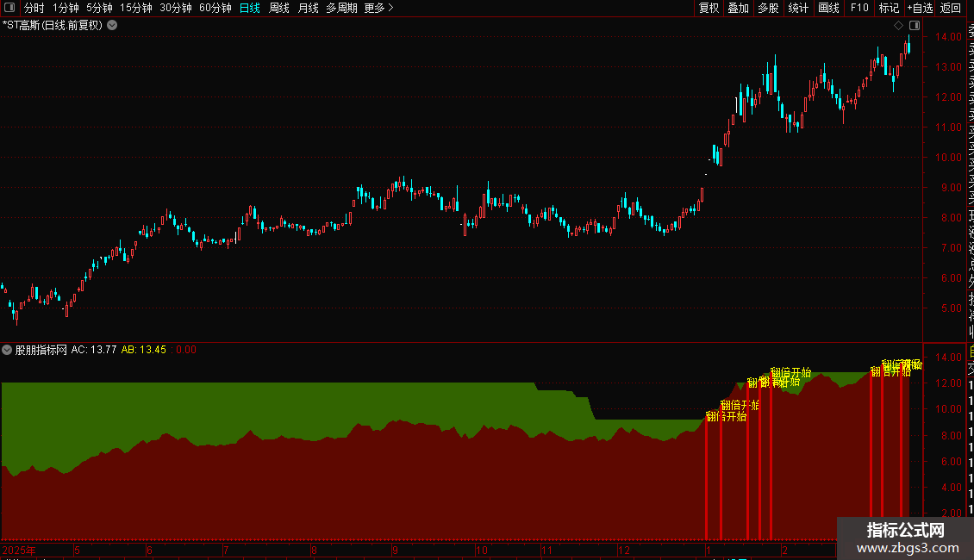Screen dimensions: 974x560
Task: Open 多股 multi-stock view
Action: tap(768, 8)
